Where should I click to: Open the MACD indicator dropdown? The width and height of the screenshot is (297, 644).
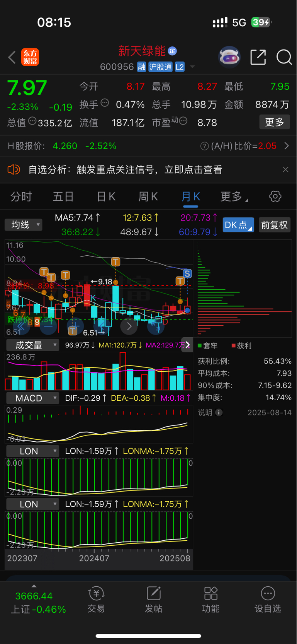tap(32, 398)
